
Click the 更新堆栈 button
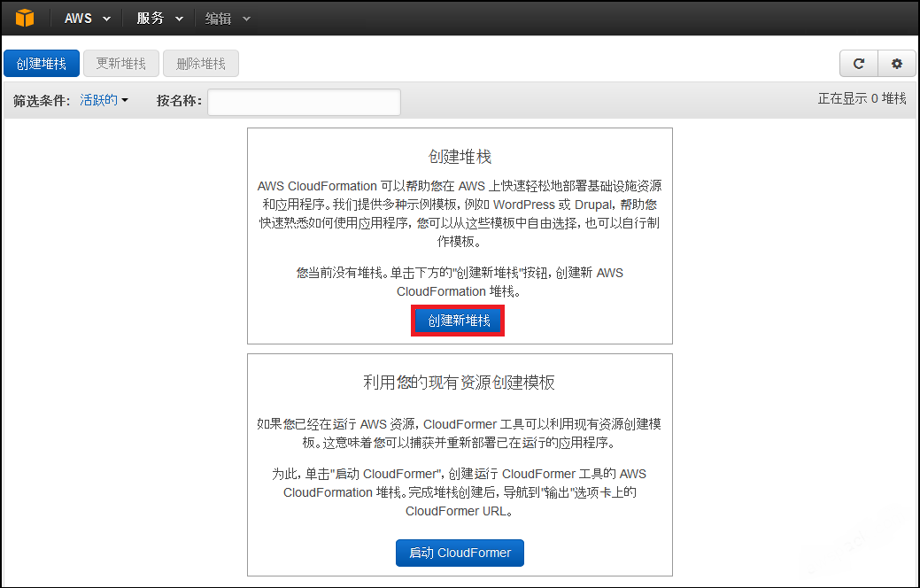121,64
